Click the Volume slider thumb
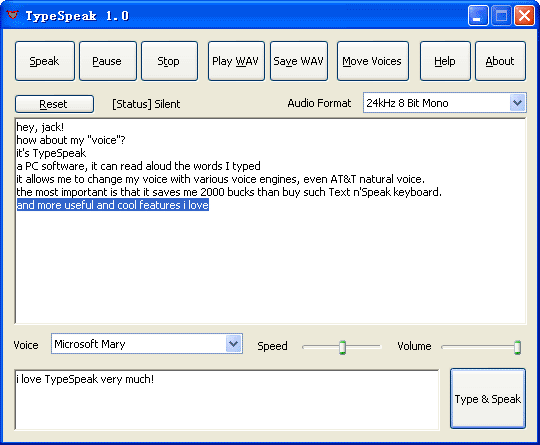The height and width of the screenshot is (445, 540). [517, 347]
